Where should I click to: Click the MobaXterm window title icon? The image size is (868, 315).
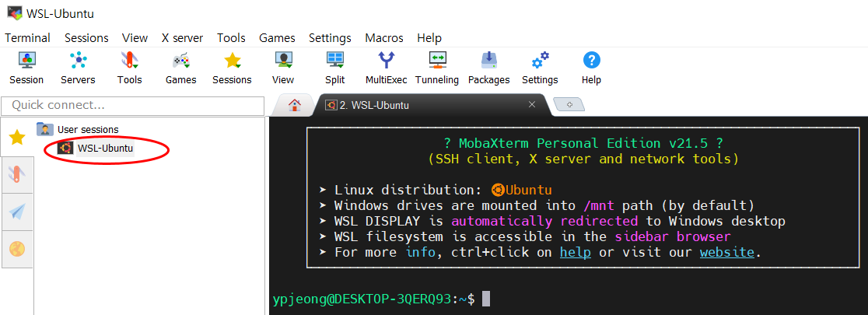pyautogui.click(x=15, y=12)
